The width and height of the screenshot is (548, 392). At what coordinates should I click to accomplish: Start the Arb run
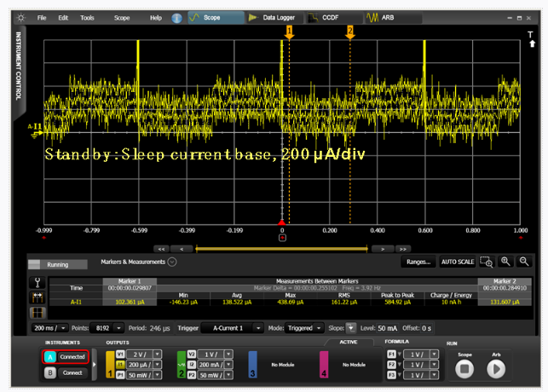pyautogui.click(x=496, y=369)
